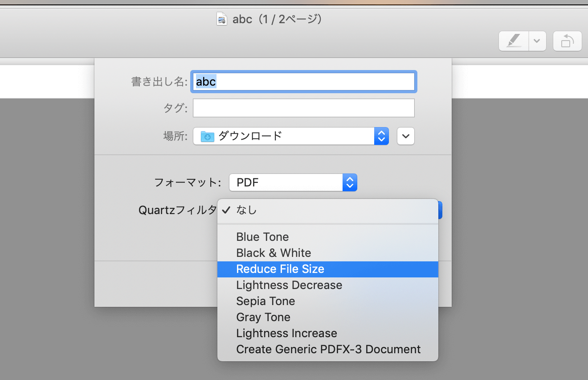Click the markup pen toolbar icon

pyautogui.click(x=514, y=41)
